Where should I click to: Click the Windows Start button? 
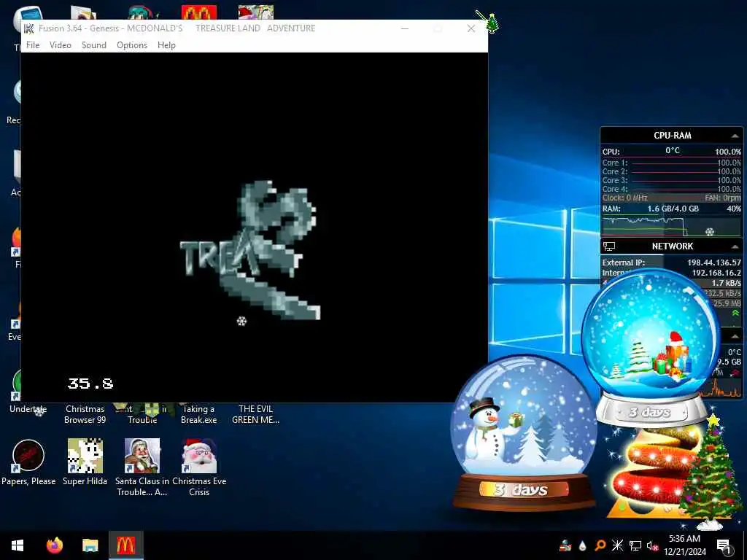coord(18,545)
